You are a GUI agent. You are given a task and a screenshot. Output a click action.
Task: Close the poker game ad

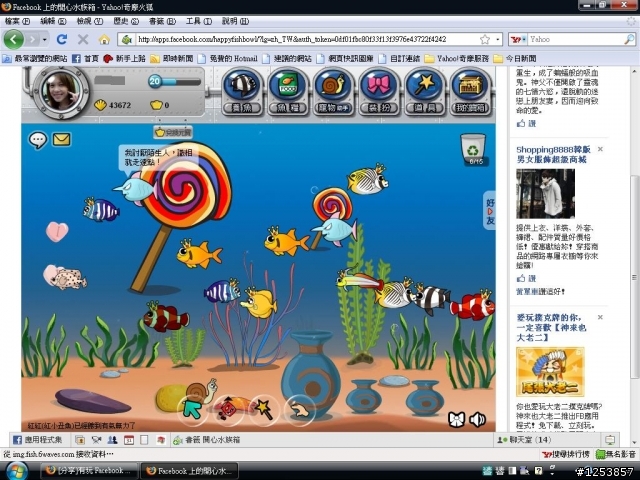[x=600, y=317]
